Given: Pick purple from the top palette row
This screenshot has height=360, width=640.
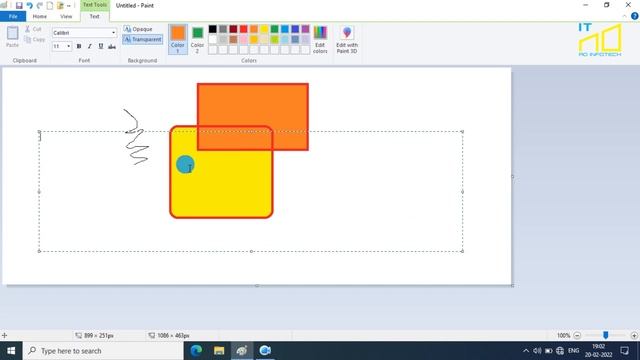Looking at the screenshot, I should coord(305,29).
